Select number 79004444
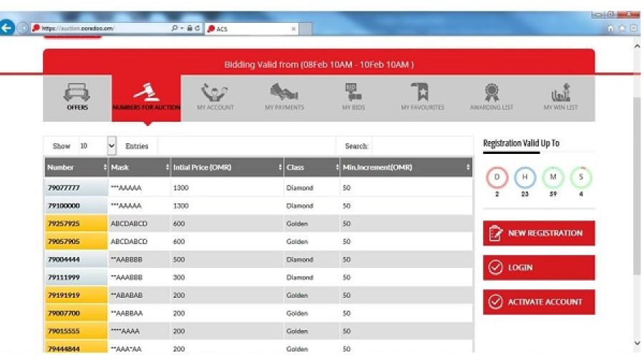The width and height of the screenshot is (644, 363). pos(64,259)
